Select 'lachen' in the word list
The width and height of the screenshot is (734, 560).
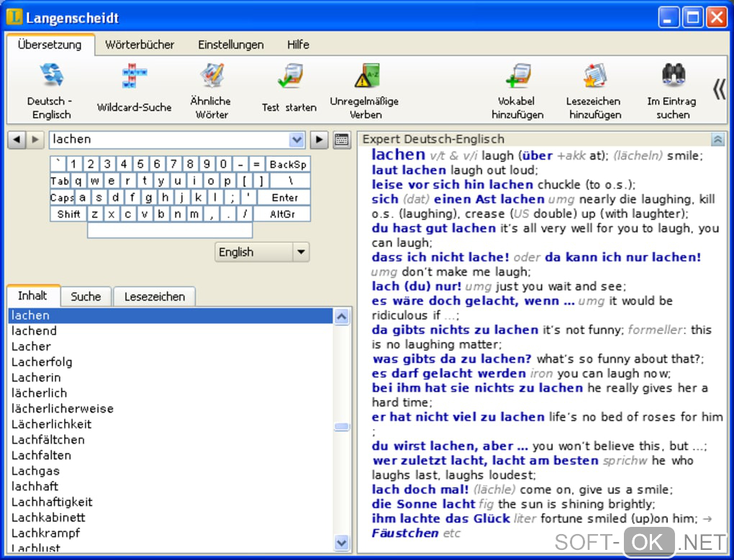click(x=171, y=315)
